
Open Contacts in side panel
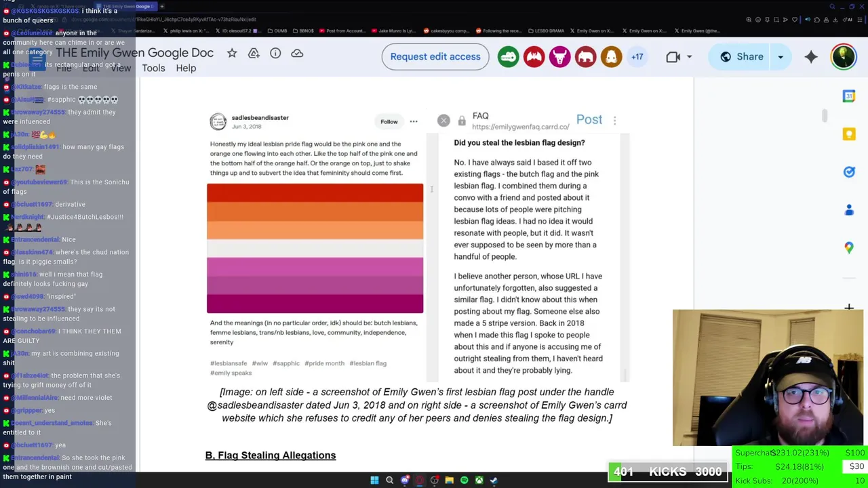pos(849,210)
